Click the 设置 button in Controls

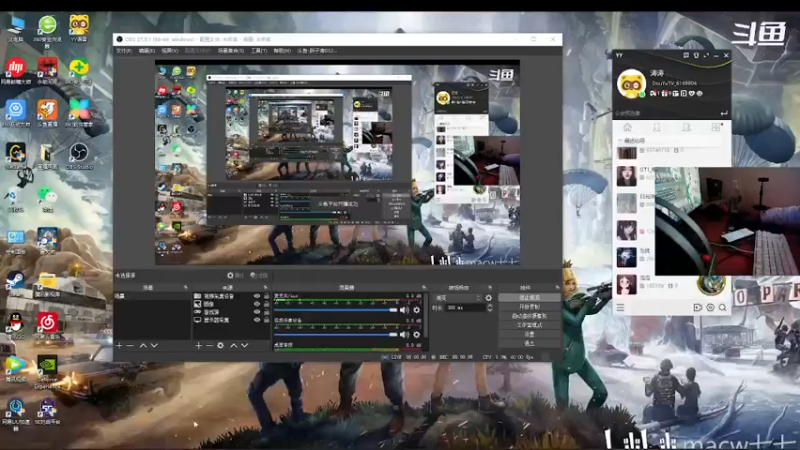click(x=529, y=334)
